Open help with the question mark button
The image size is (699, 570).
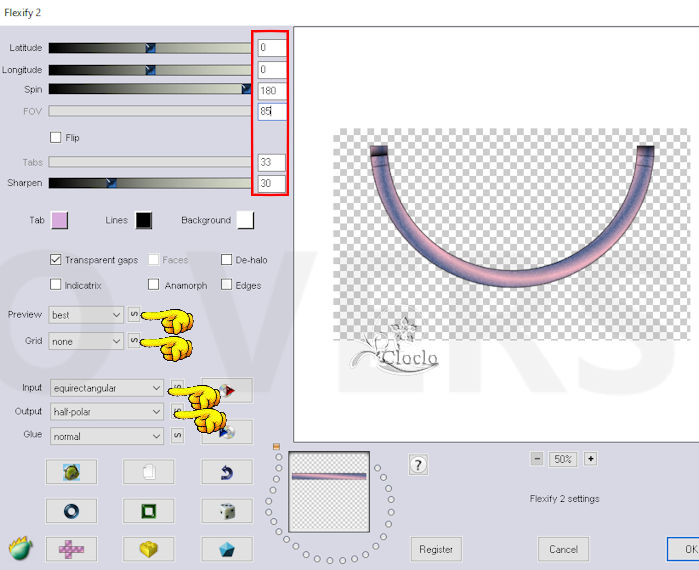[x=419, y=464]
